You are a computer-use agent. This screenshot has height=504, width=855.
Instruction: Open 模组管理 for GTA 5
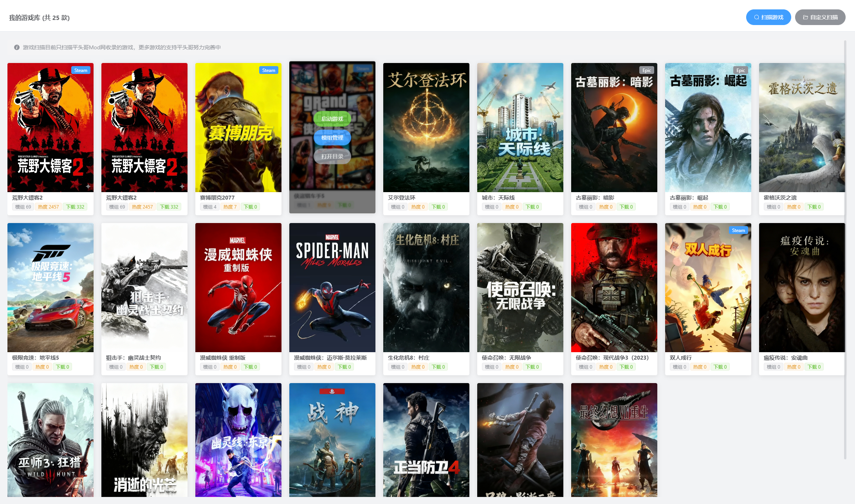click(x=332, y=137)
